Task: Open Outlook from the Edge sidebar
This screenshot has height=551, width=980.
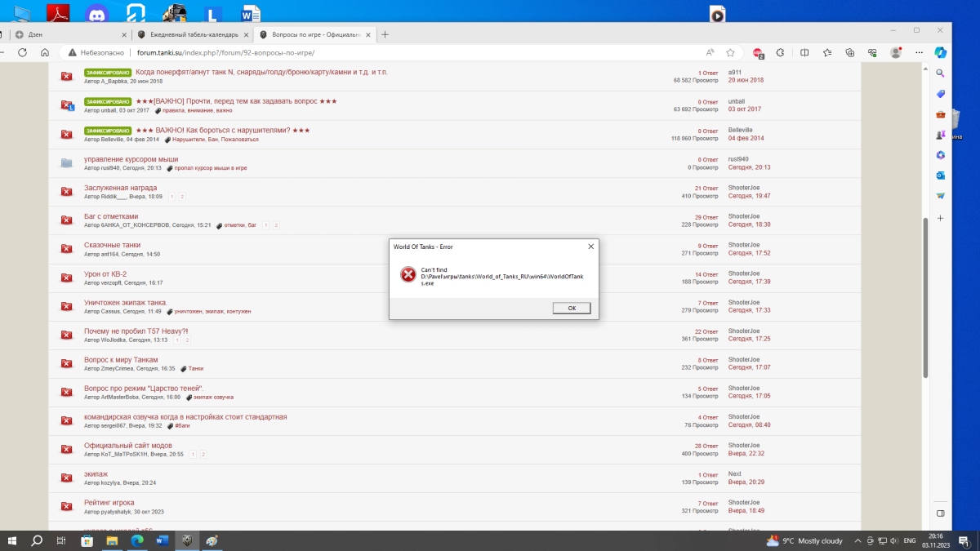Action: (941, 176)
